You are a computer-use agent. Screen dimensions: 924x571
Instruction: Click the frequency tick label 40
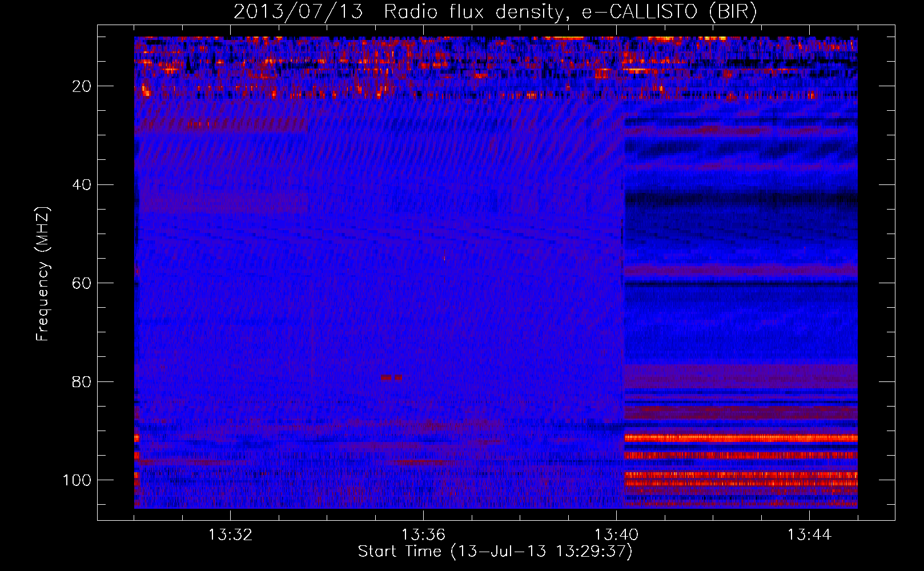(82, 184)
